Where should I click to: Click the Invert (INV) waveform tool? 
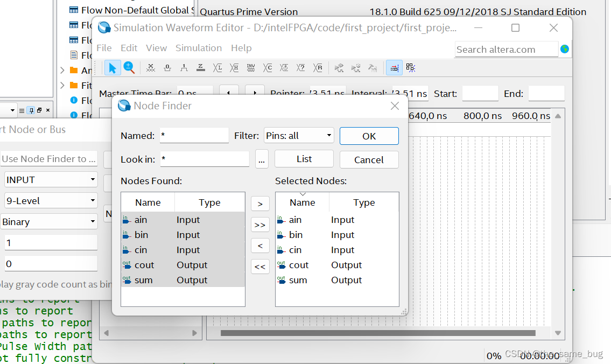click(251, 68)
